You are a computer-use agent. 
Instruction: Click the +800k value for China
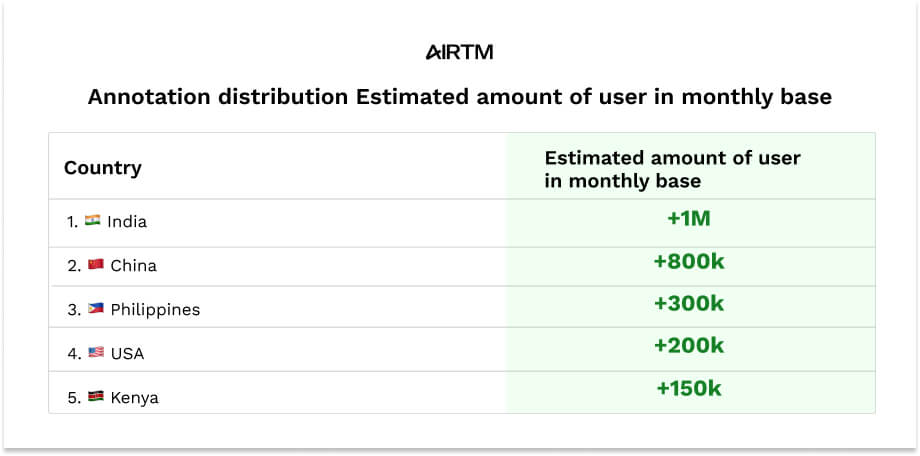(688, 260)
